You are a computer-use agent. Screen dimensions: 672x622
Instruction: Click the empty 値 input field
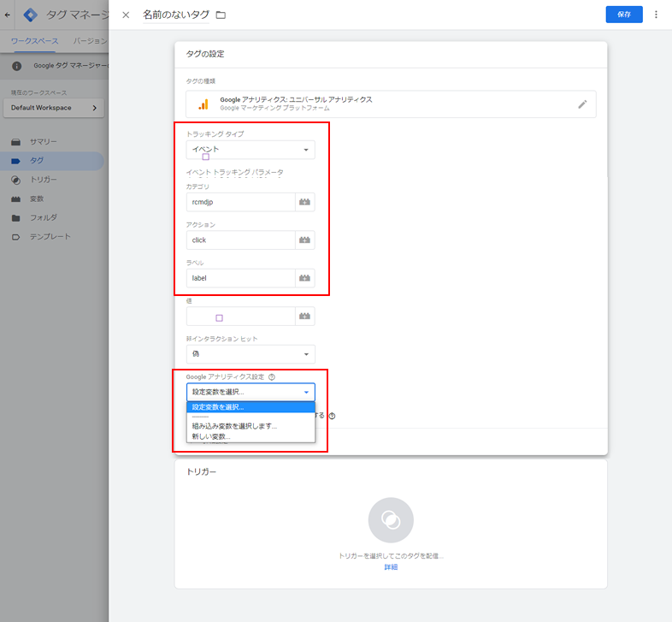(x=241, y=317)
